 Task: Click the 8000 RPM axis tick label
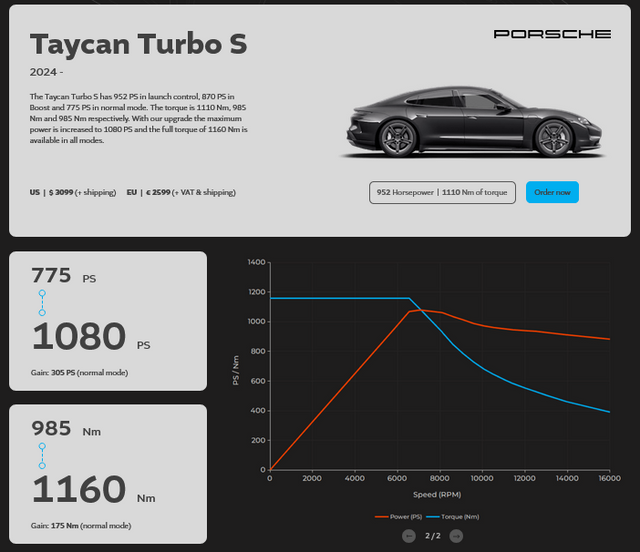point(440,478)
